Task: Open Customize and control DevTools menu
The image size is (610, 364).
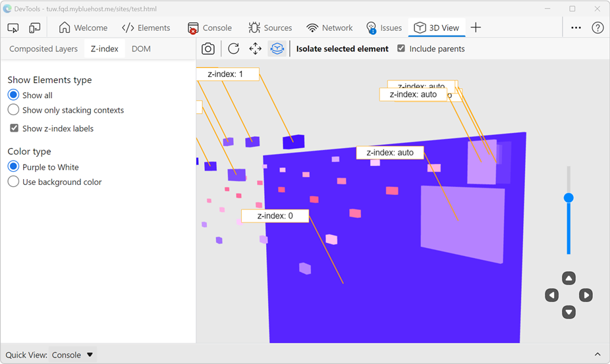Action: (576, 28)
